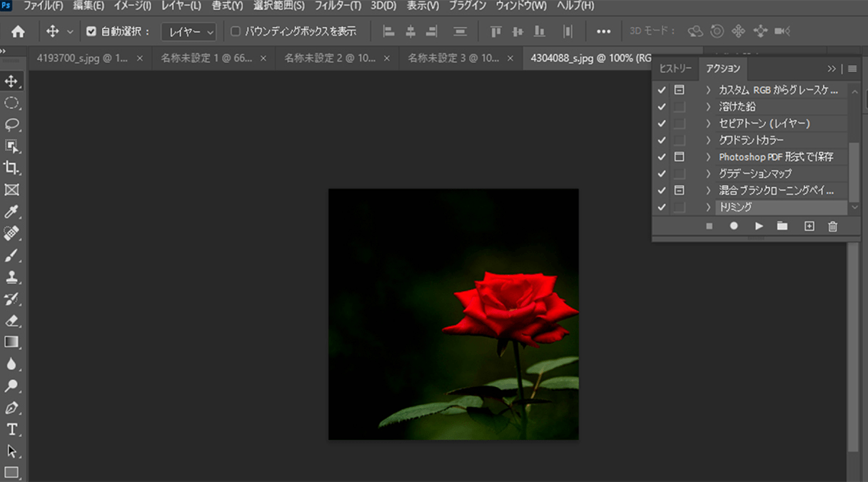The height and width of the screenshot is (482, 868).
Task: Open the フィルター(T) menu
Action: pyautogui.click(x=338, y=6)
